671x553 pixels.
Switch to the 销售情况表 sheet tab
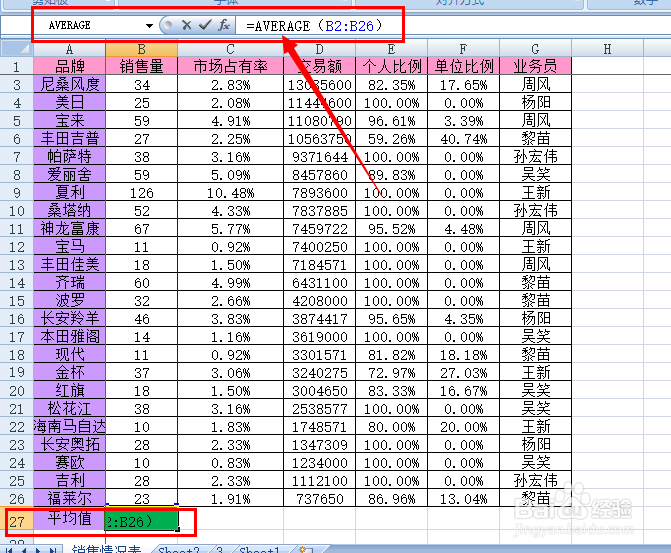click(107, 549)
